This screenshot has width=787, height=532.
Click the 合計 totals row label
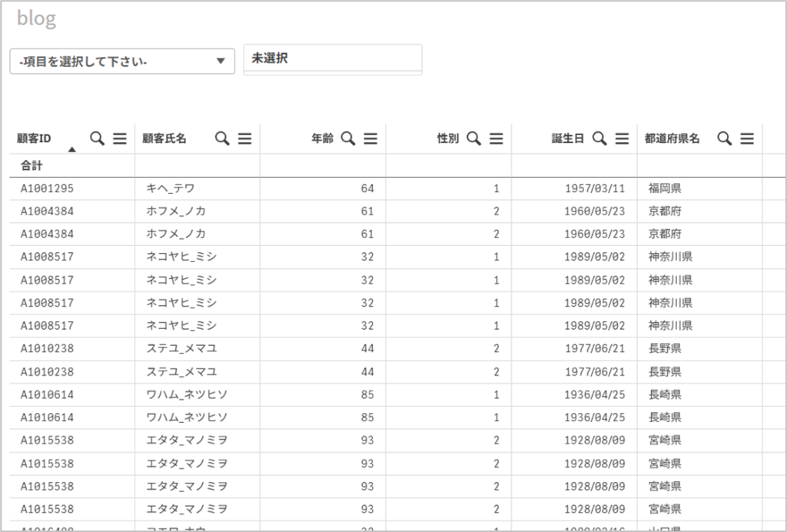[32, 165]
